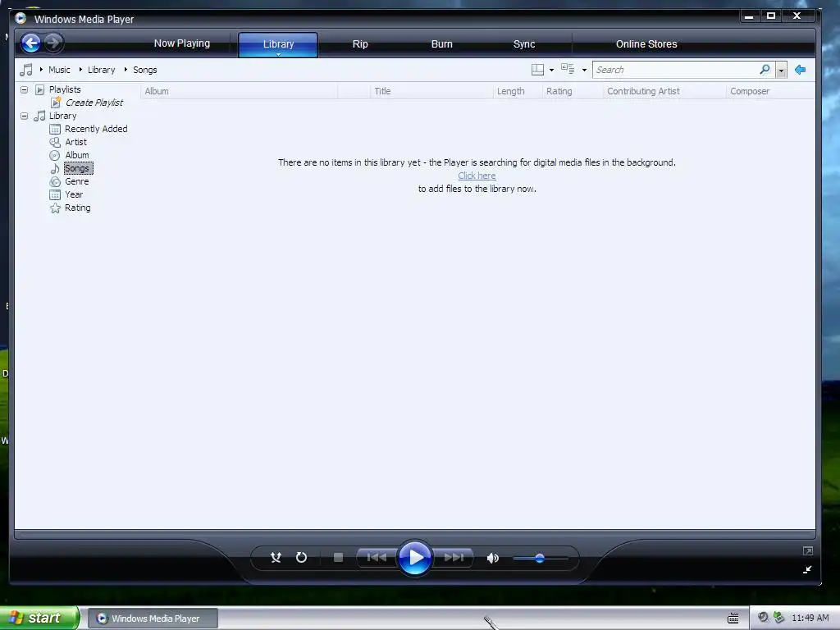Sort by the Composer column header

(770, 91)
